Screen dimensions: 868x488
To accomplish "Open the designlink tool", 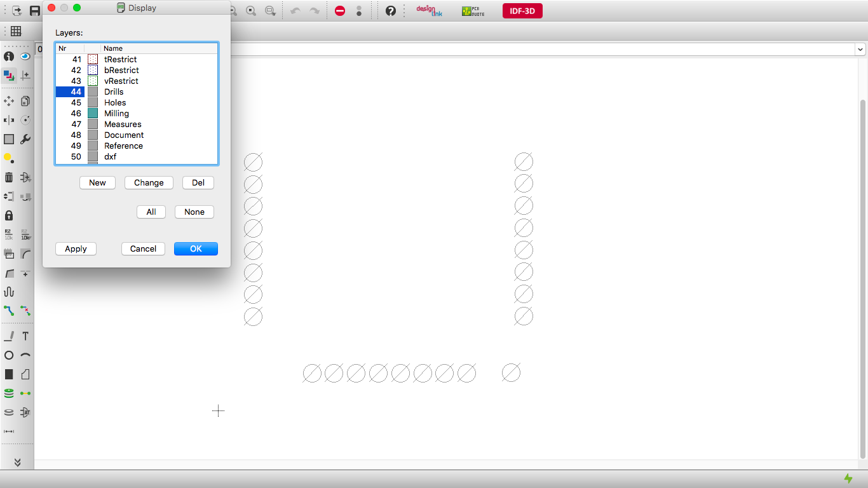I will click(x=429, y=11).
